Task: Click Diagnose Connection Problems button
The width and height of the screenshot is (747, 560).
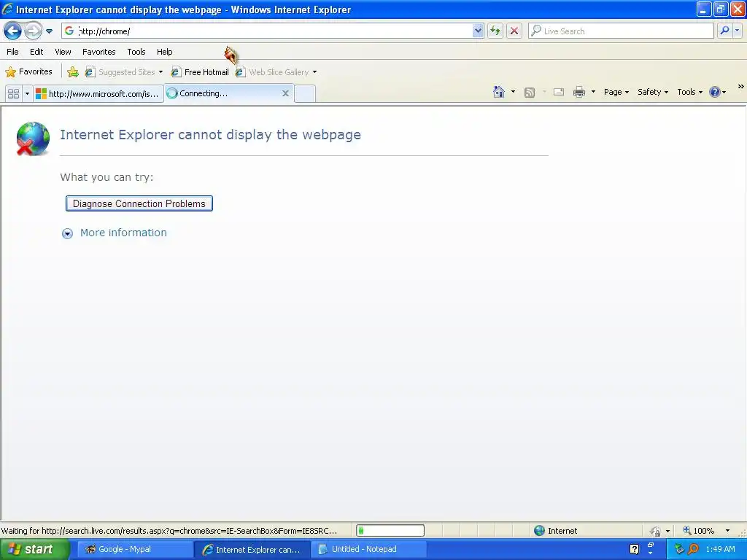Action: 139,203
